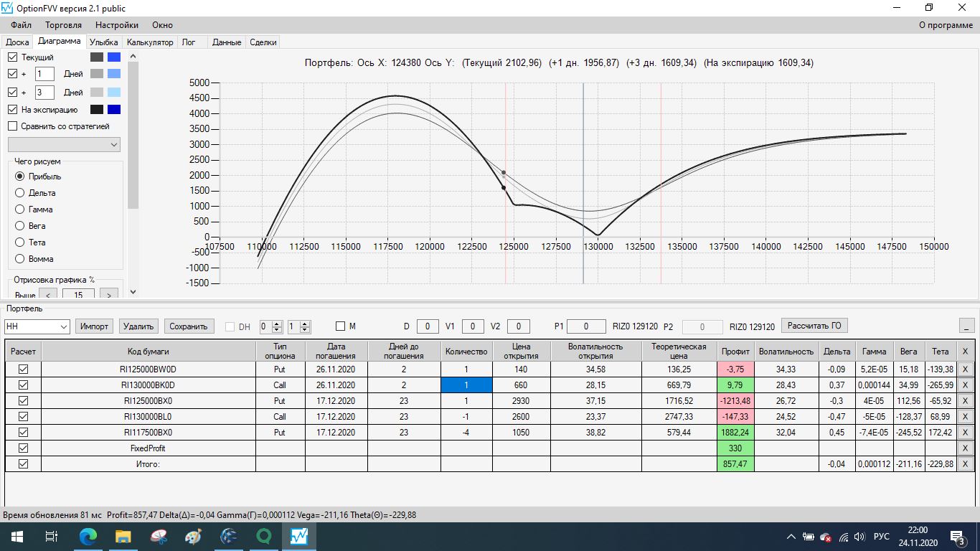Delete the RI125000BW0D row with X
This screenshot has width=980, height=551.
point(965,369)
